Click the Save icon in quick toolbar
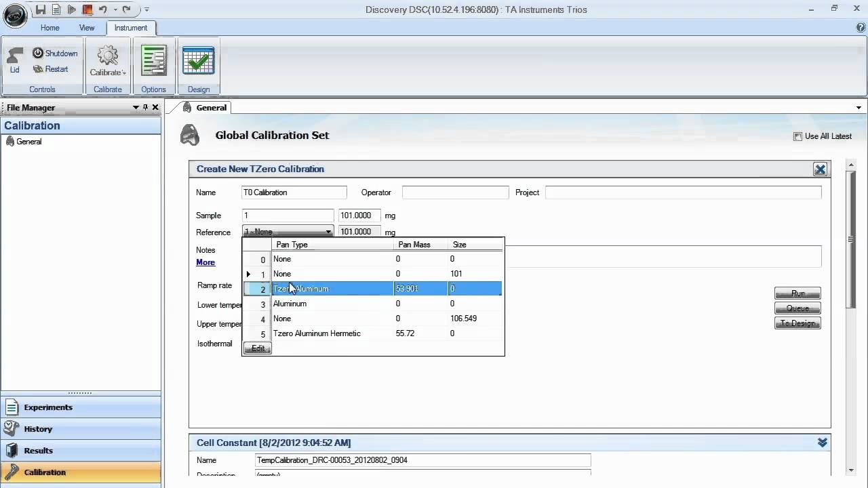This screenshot has height=488, width=868. [41, 9]
